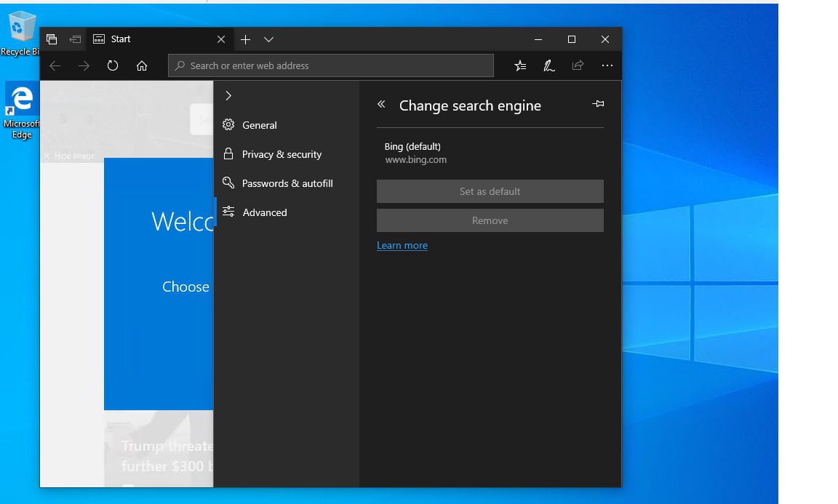This screenshot has height=504, width=838.
Task: Open Passwords & autofill settings
Action: click(x=287, y=183)
